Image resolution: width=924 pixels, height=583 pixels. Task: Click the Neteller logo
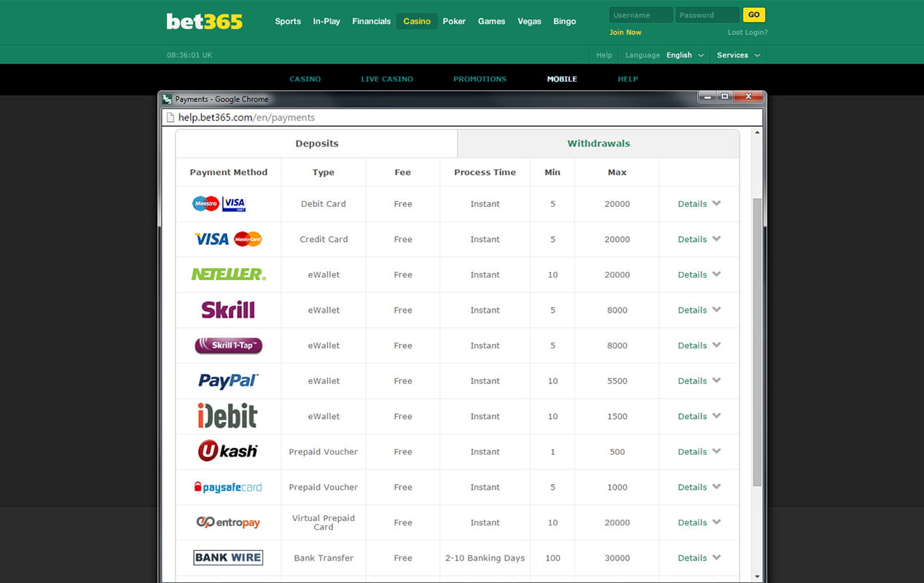pos(228,275)
